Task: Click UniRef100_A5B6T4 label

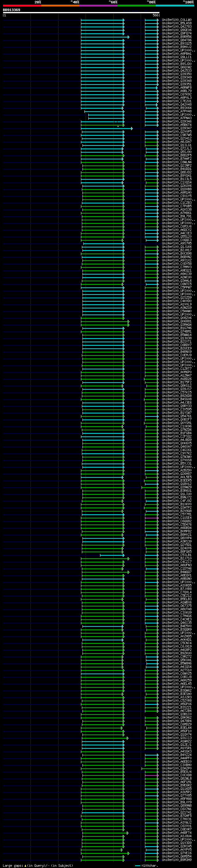Action: (177, 125)
